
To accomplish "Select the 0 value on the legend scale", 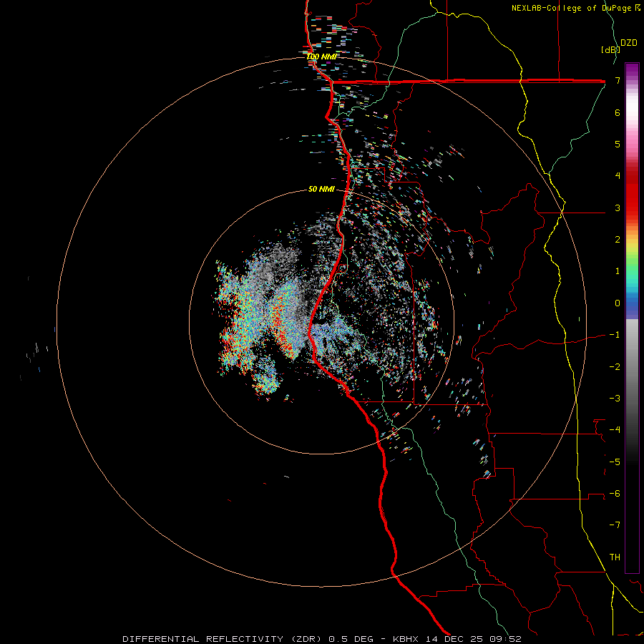I will click(618, 303).
